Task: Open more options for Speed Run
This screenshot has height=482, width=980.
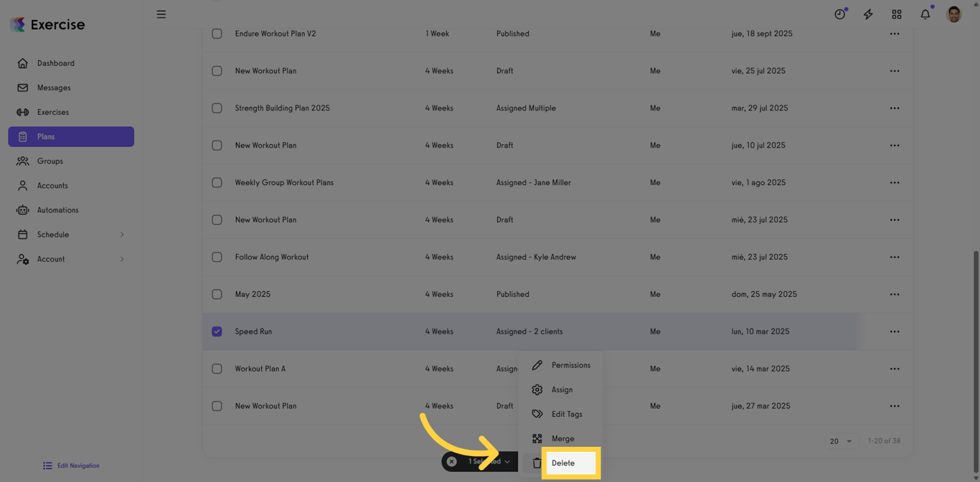Action: point(895,331)
